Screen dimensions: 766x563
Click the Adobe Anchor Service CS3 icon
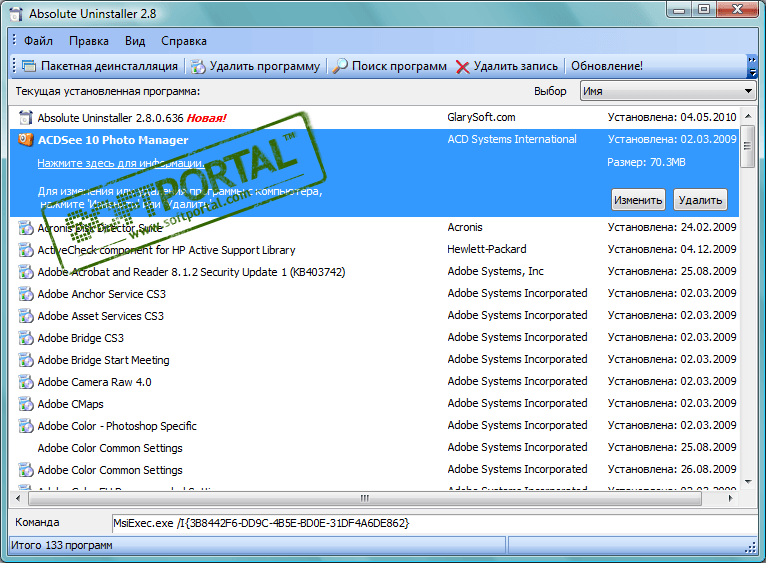pyautogui.click(x=25, y=294)
